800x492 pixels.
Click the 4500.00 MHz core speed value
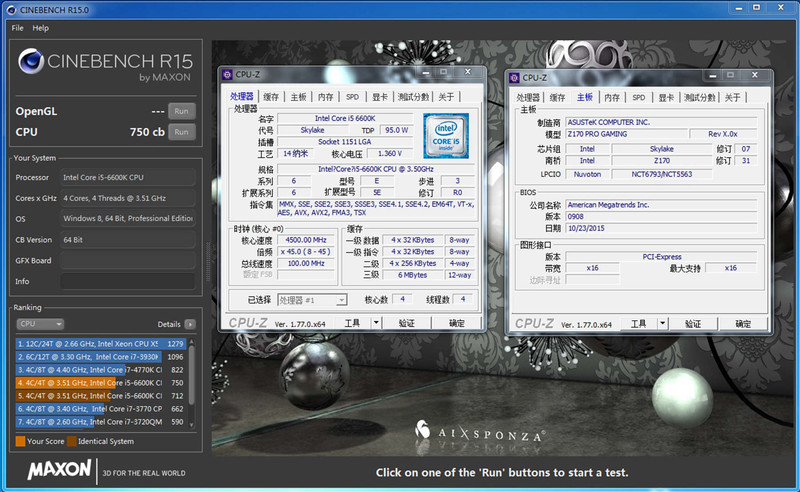coord(306,240)
